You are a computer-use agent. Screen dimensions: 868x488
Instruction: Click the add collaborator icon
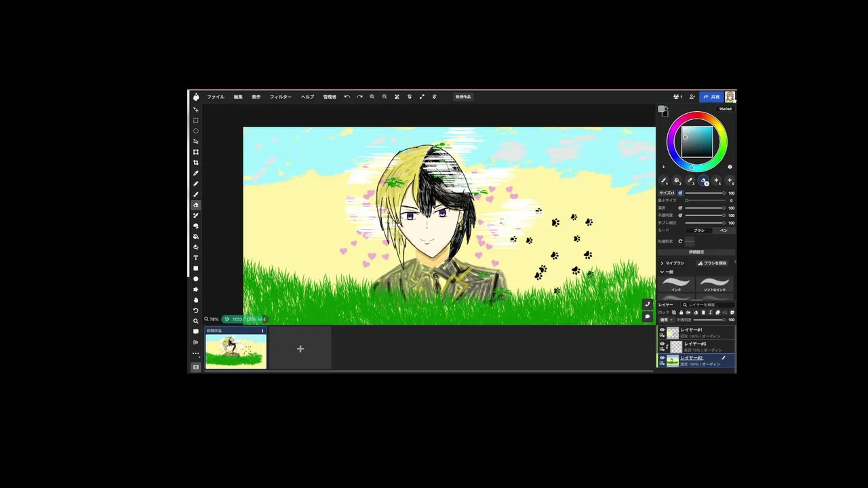692,96
